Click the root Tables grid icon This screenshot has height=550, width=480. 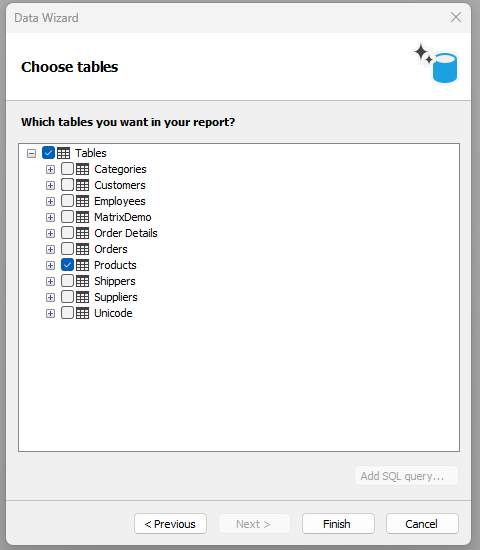(64, 153)
